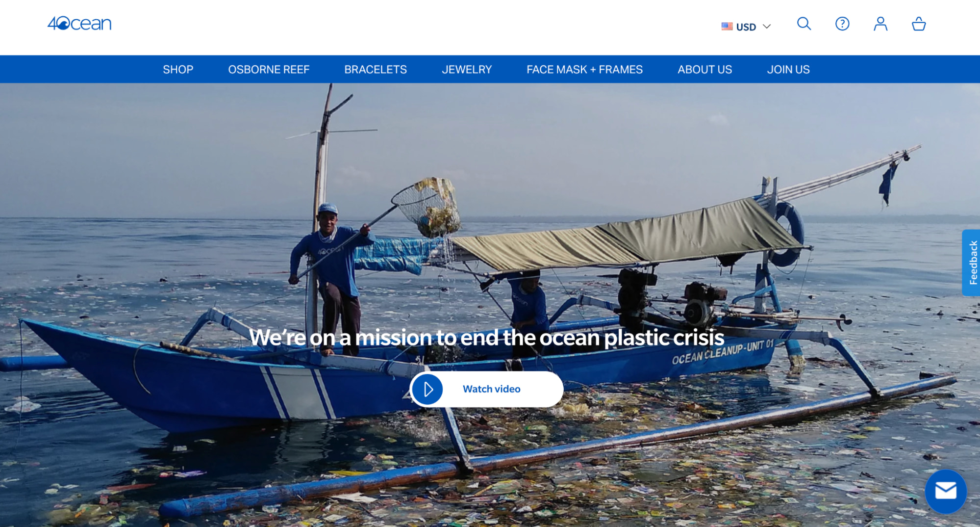Screen dimensions: 980x527
Task: Select the JEWELRY menu item
Action: click(x=467, y=69)
